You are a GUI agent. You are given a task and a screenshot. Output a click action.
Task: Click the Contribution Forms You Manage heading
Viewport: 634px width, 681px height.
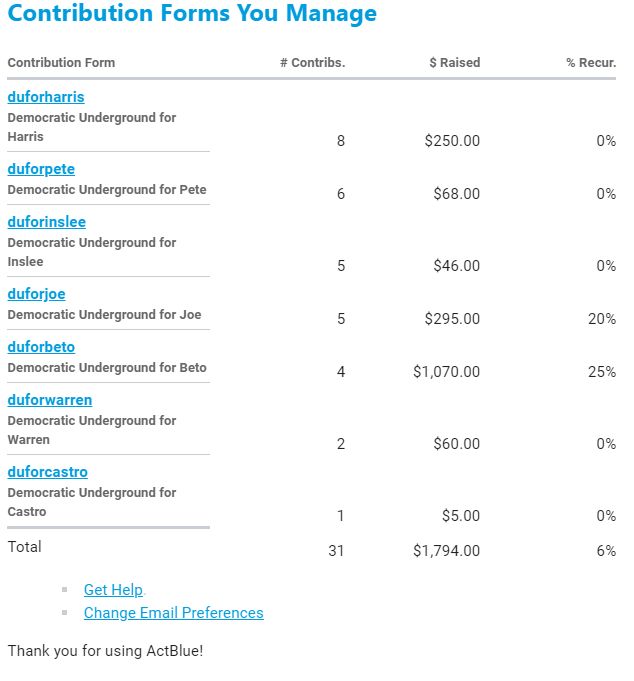[x=192, y=14]
